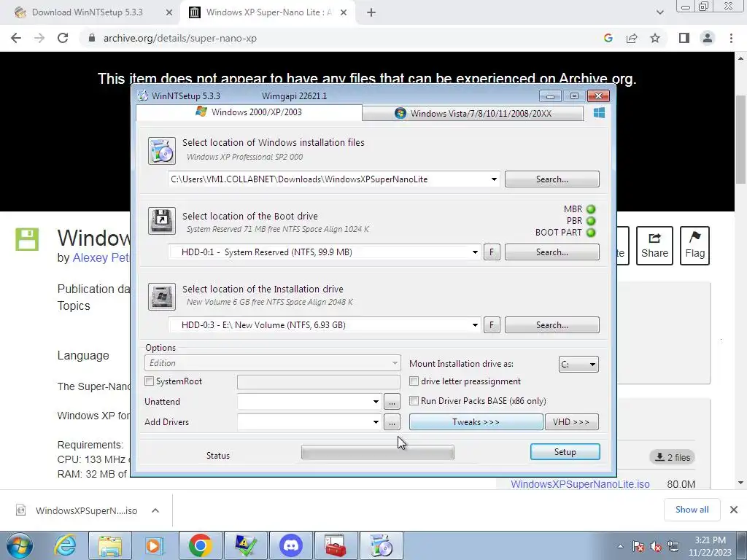Open the Chrome profile avatar
The height and width of the screenshot is (560, 747).
pyautogui.click(x=708, y=38)
